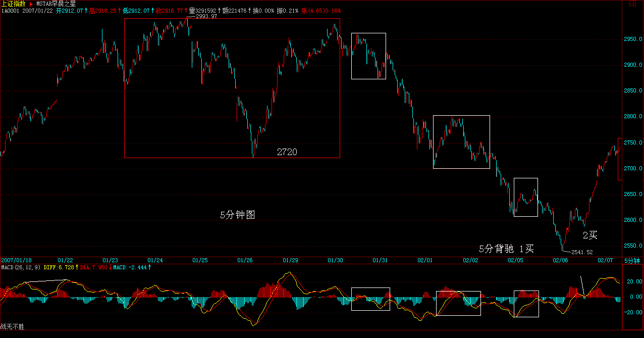
Task: Select the 上证指数 index title
Action: click(13, 4)
